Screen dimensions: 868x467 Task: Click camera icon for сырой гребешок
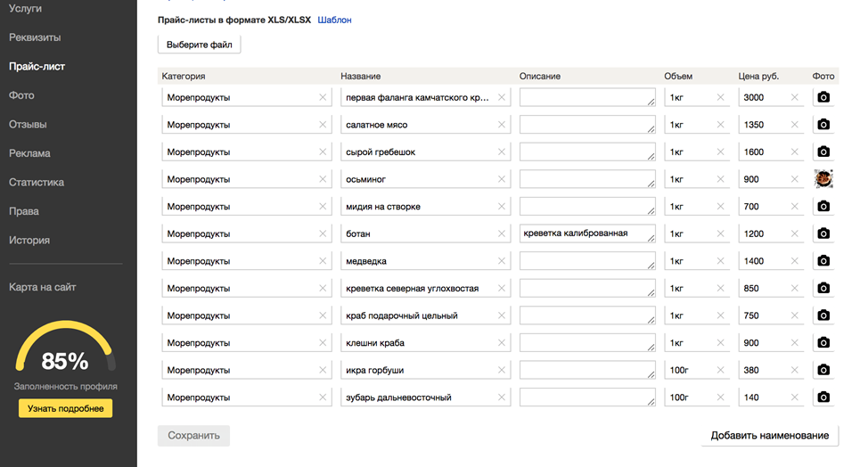click(823, 152)
